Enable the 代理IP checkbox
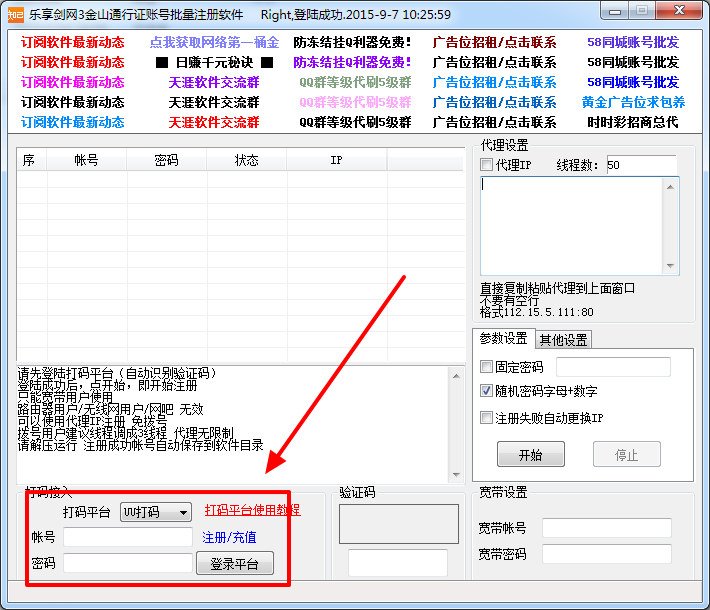 486,165
